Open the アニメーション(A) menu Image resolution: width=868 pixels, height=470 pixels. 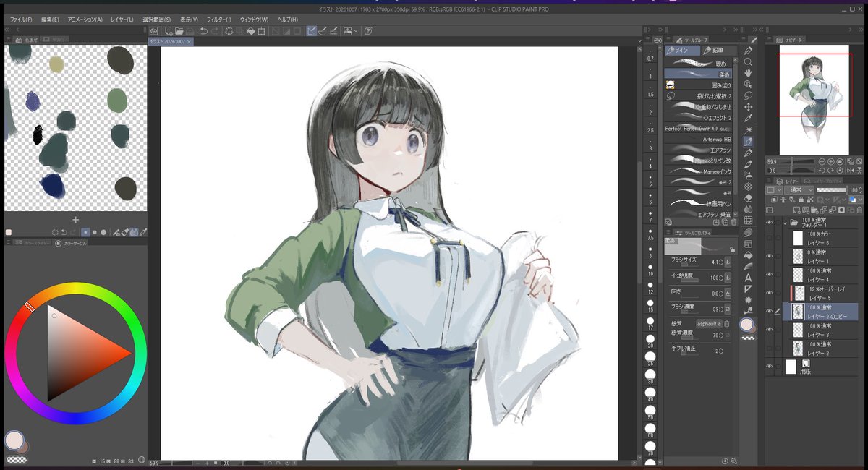point(85,20)
